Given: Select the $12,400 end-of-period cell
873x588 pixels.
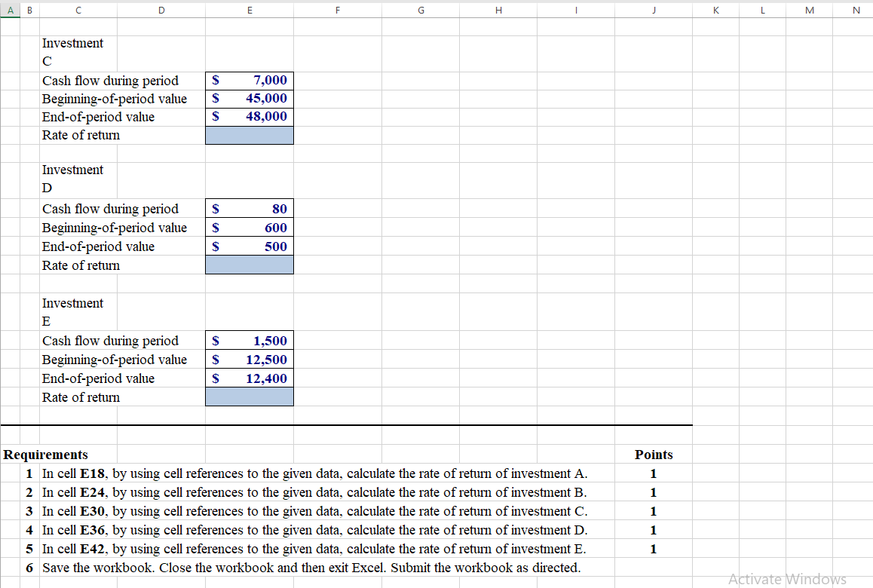Looking at the screenshot, I should click(x=249, y=378).
